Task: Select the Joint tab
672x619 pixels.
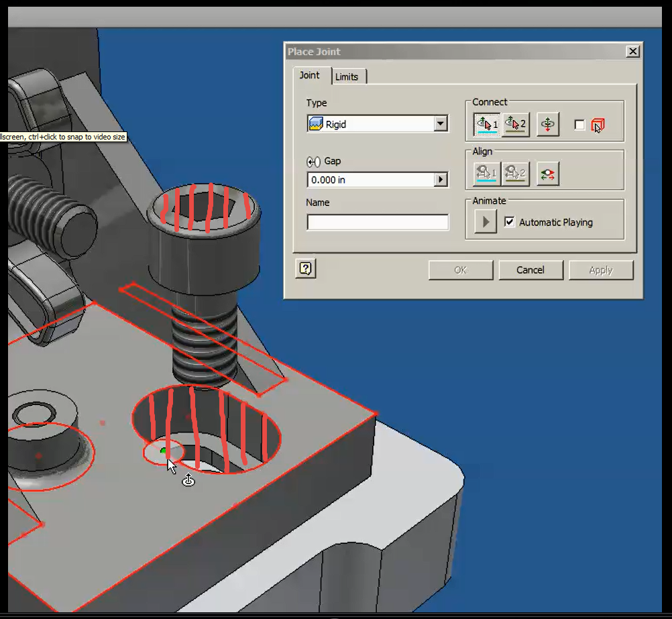Action: (311, 76)
